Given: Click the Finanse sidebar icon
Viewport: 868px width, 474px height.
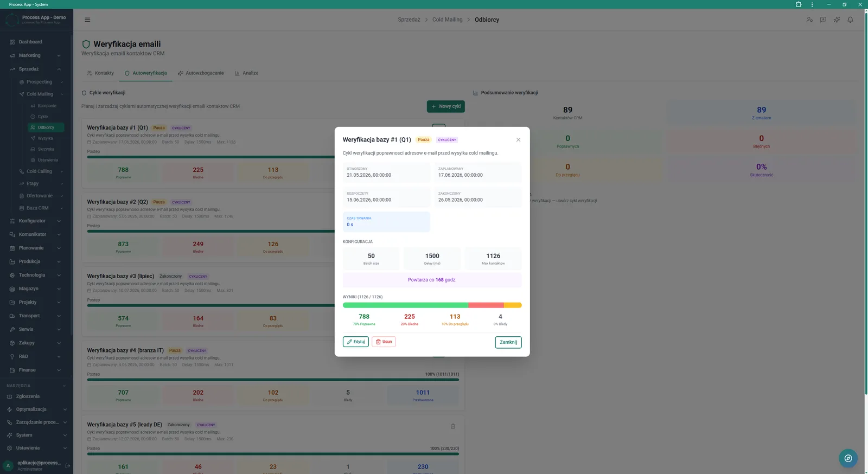Looking at the screenshot, I should pyautogui.click(x=12, y=370).
